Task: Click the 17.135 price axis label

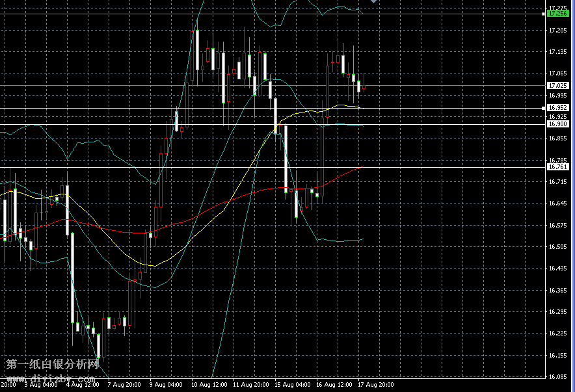Action: (x=557, y=52)
